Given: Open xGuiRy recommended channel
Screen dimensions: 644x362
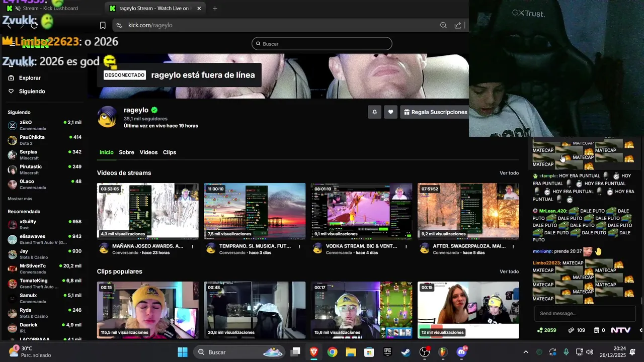Looking at the screenshot, I should point(44,224).
